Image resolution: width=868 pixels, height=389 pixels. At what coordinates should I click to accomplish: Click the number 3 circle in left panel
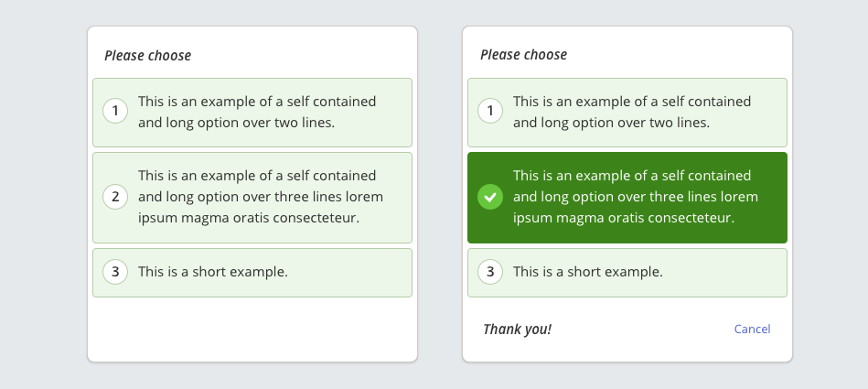click(x=115, y=272)
